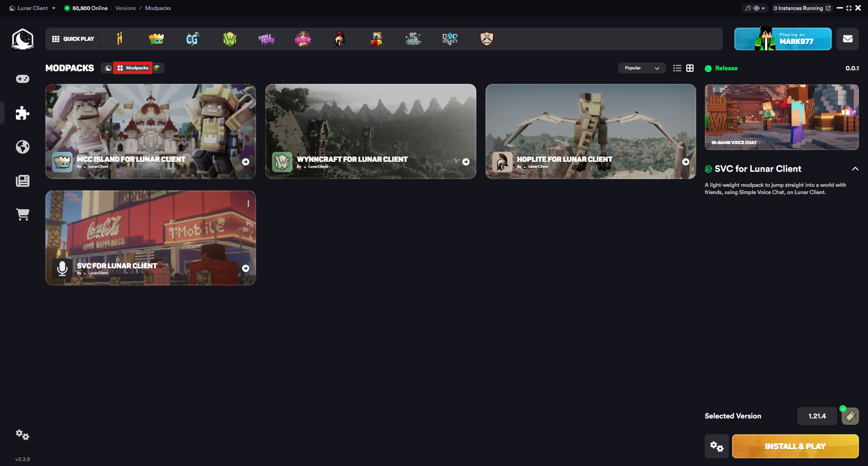Screen dimensions: 868x466
Task: Click the mod loader icon next to version 1.21.4
Action: (x=850, y=416)
